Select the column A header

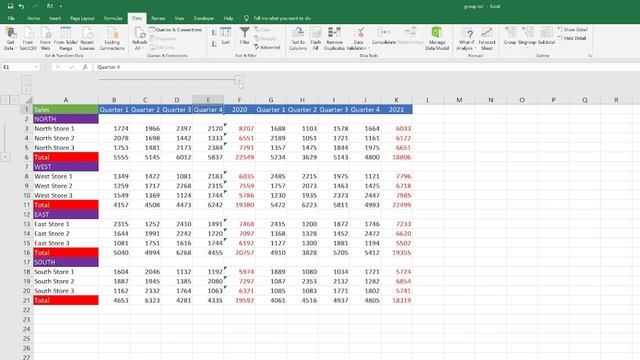coord(66,100)
